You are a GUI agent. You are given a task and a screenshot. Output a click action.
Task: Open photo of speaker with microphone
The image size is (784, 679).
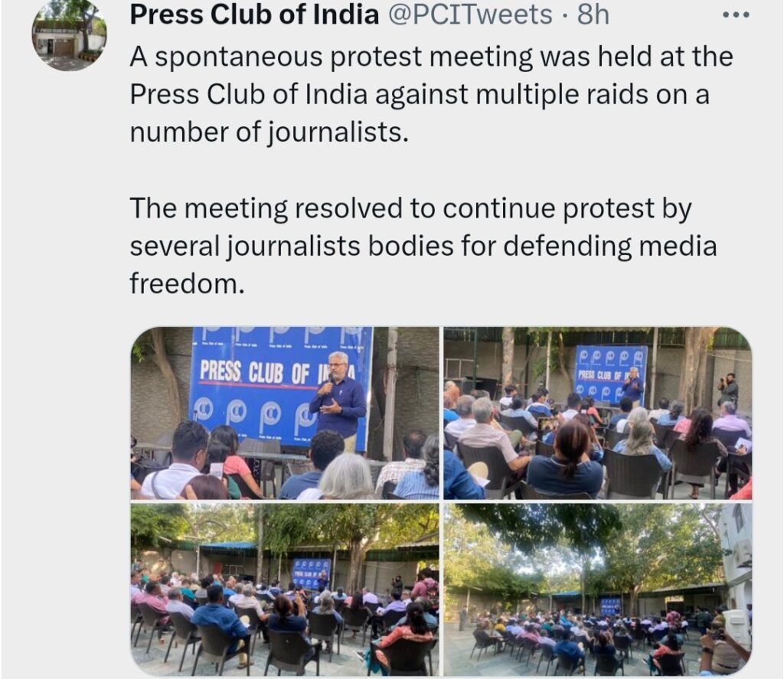coord(285,413)
